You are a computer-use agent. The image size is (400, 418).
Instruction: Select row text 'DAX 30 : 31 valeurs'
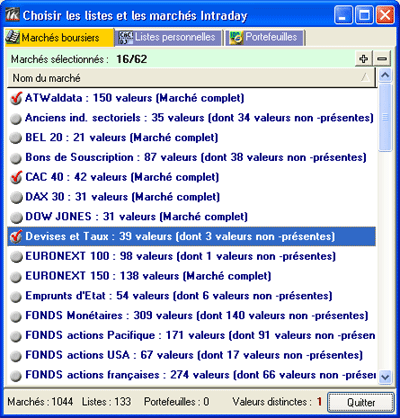click(x=76, y=197)
